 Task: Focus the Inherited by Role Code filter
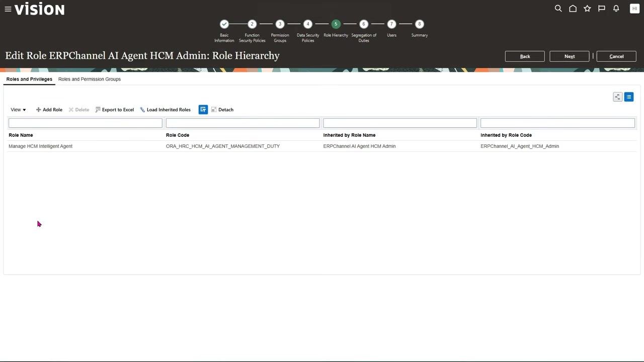tap(557, 123)
